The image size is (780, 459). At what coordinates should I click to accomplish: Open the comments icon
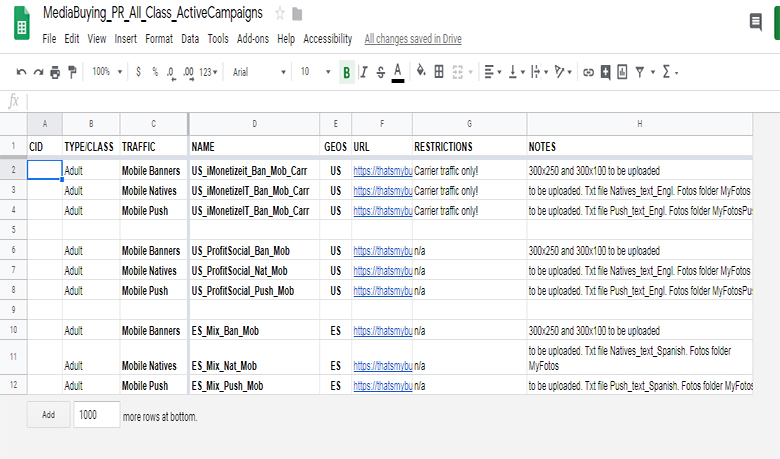[756, 22]
